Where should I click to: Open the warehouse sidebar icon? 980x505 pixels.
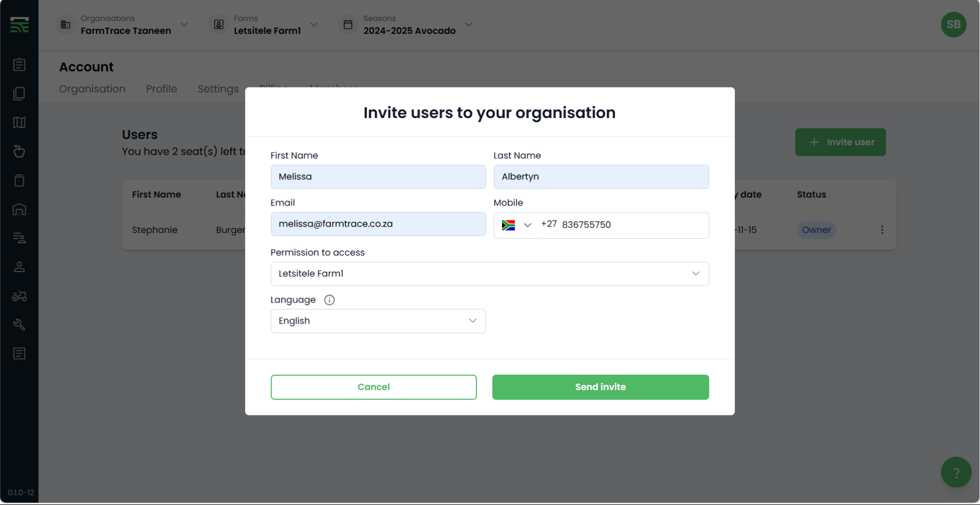pos(19,210)
